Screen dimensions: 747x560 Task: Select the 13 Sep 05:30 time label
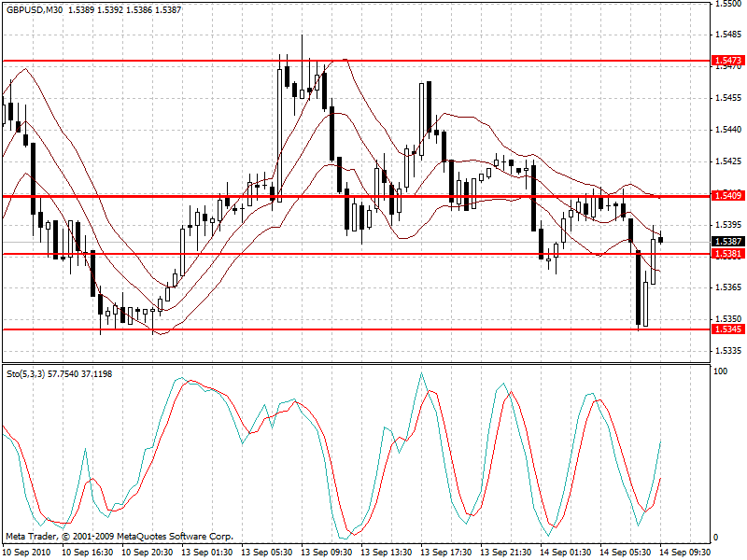[x=265, y=553]
